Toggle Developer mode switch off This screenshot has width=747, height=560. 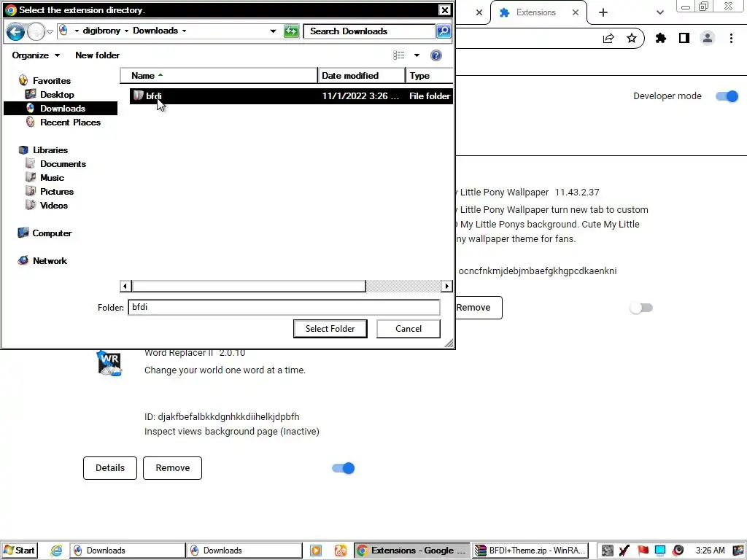point(727,96)
